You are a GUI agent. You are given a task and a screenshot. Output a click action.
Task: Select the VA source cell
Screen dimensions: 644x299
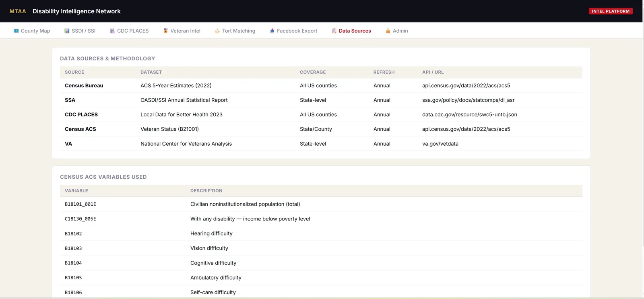68,144
